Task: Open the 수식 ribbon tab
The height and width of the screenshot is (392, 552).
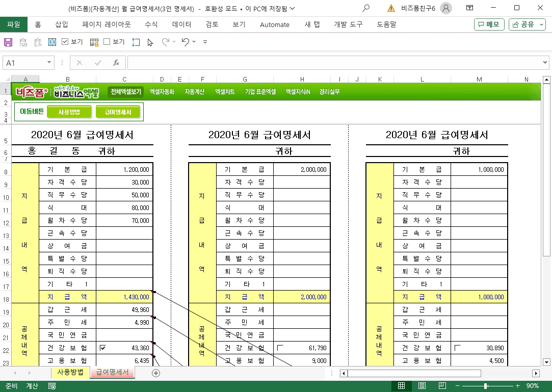Action: point(151,24)
